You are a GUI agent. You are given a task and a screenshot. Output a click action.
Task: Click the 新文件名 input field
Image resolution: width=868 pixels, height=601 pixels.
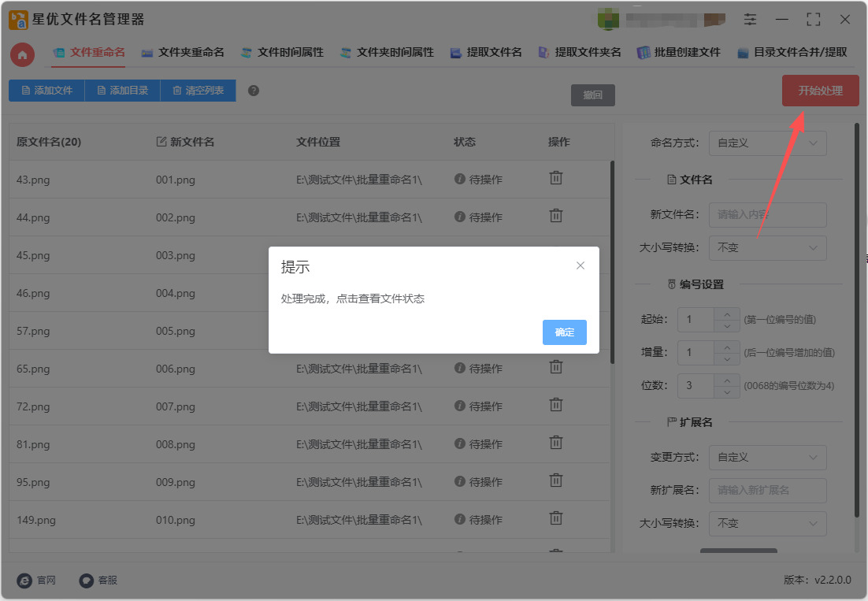click(x=767, y=214)
